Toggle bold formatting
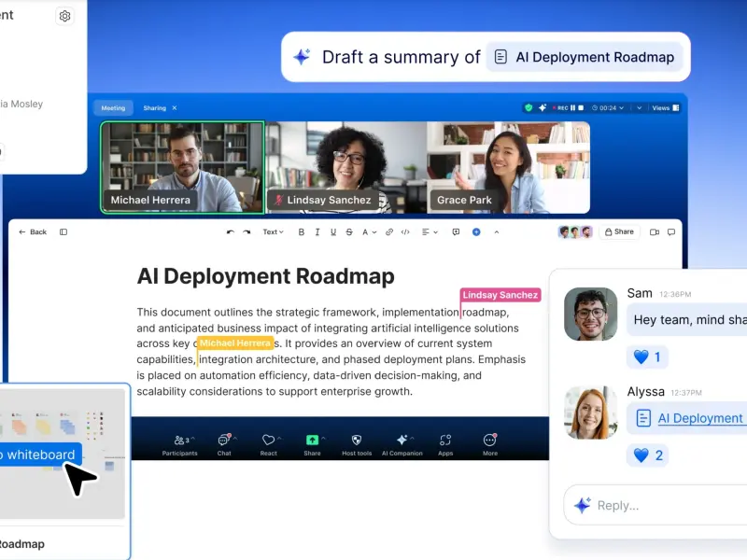 click(301, 231)
